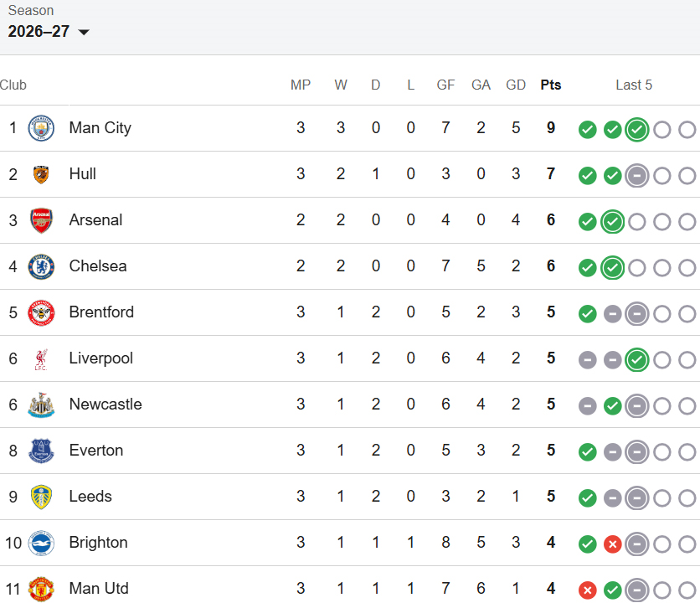The height and width of the screenshot is (603, 700).
Task: Open the Liverpool team name link
Action: click(100, 358)
